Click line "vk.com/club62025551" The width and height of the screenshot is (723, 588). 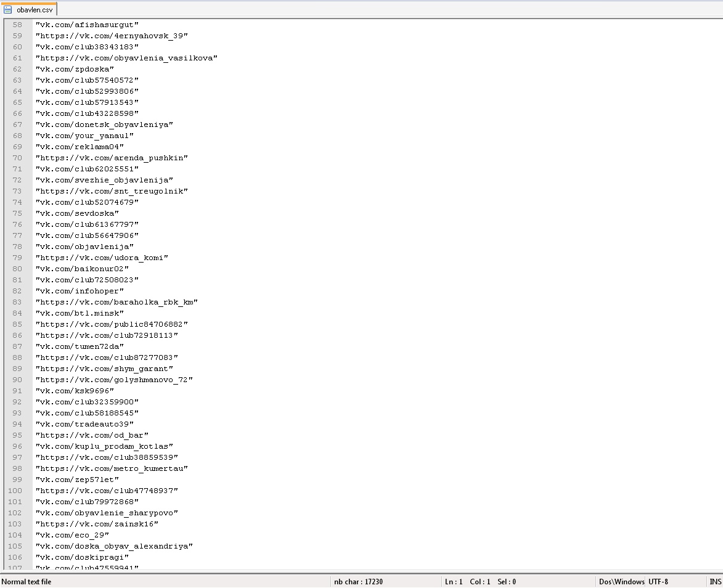87,169
